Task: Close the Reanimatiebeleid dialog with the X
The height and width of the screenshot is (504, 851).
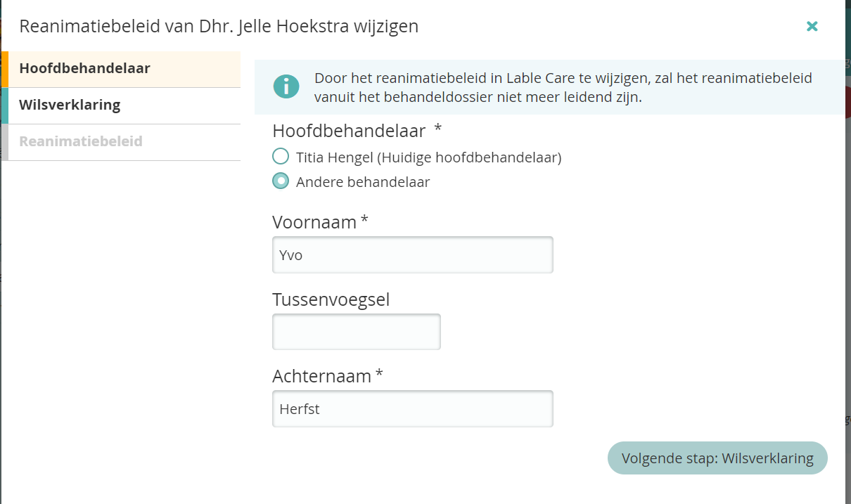Action: (812, 26)
